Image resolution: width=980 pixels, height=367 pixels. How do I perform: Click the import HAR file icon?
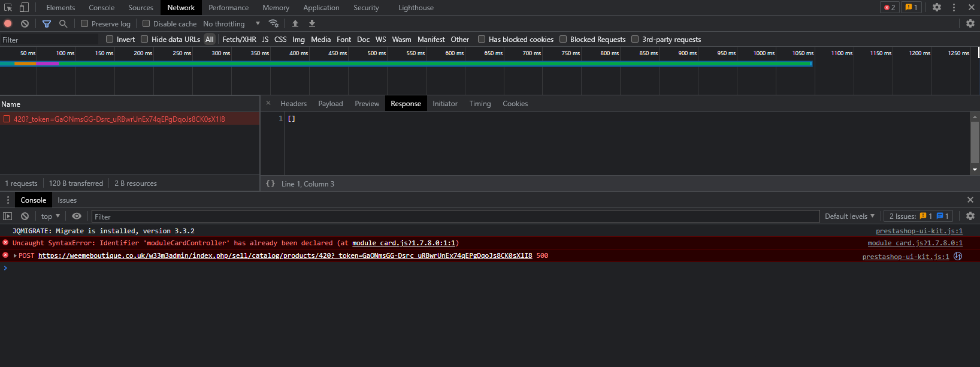tap(295, 23)
